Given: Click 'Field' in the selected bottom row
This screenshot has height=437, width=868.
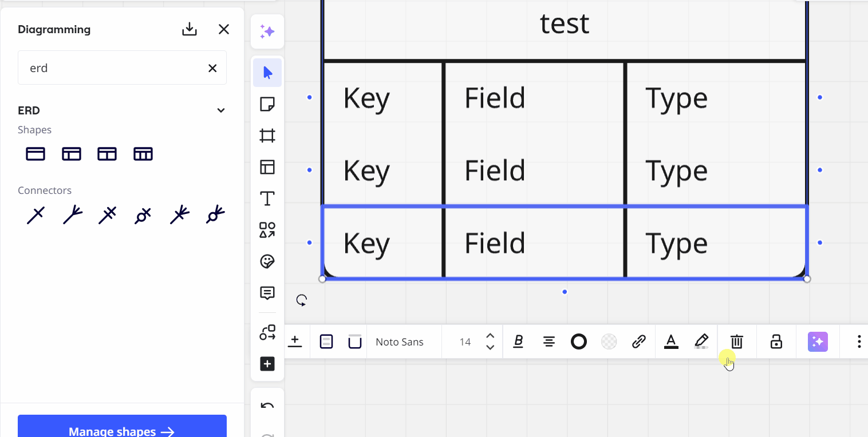Looking at the screenshot, I should point(495,243).
